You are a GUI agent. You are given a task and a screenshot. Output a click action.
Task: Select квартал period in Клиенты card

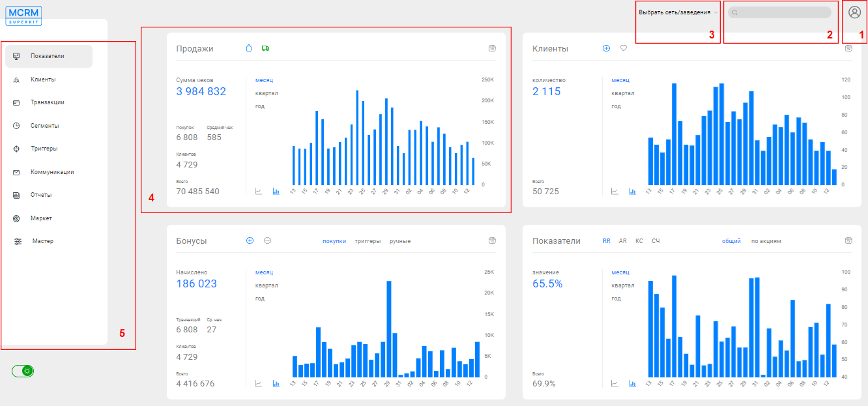(622, 93)
